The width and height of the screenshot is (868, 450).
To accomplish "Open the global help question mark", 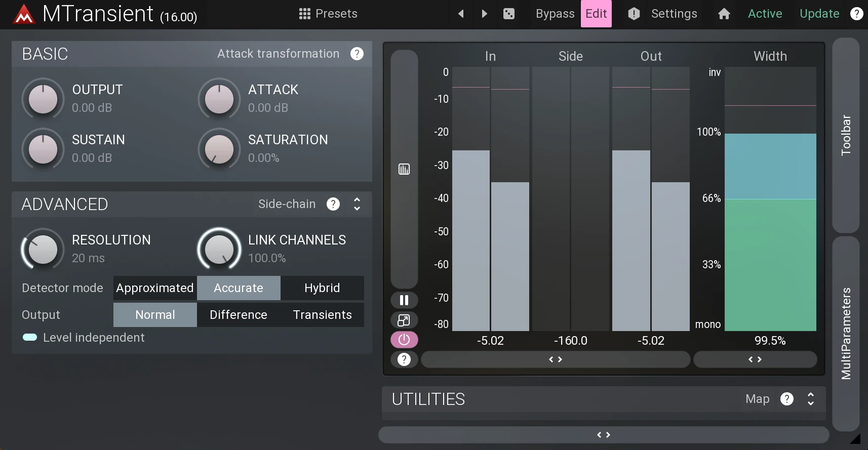I will point(856,14).
